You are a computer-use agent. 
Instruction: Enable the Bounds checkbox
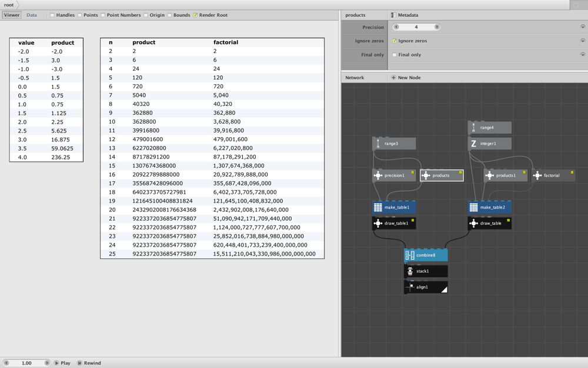[169, 15]
